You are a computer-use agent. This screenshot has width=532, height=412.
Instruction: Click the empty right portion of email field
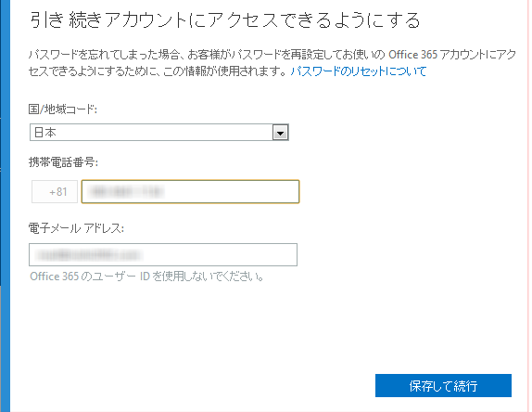click(220, 255)
